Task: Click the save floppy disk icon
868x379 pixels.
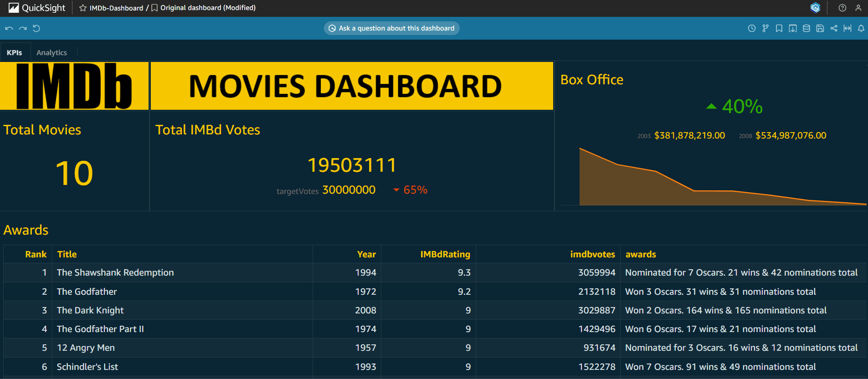Action: (820, 28)
